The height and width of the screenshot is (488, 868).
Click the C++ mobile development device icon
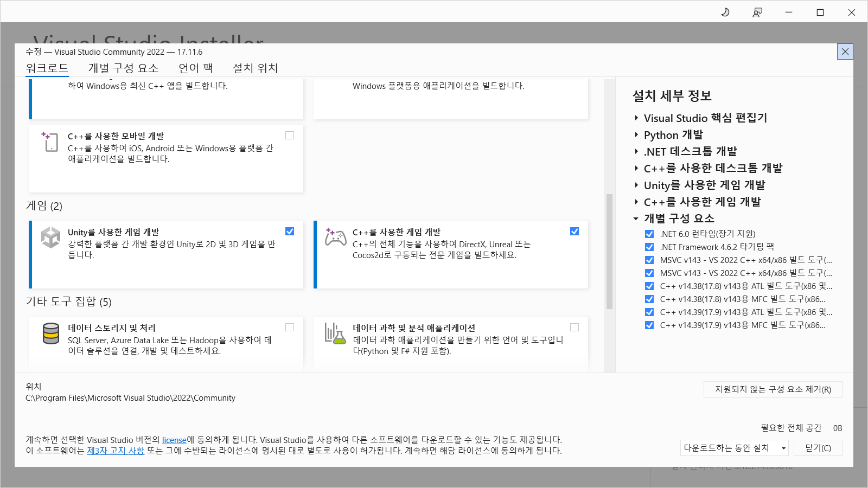pos(50,142)
